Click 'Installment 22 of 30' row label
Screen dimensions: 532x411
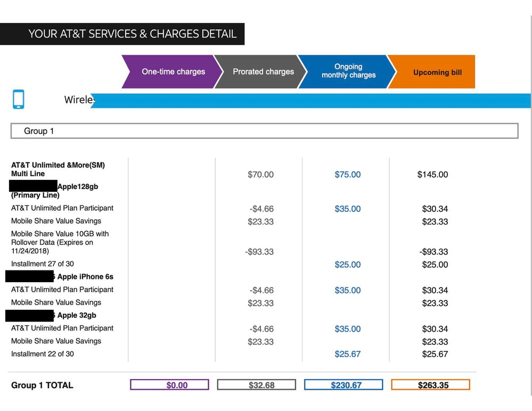tap(43, 354)
